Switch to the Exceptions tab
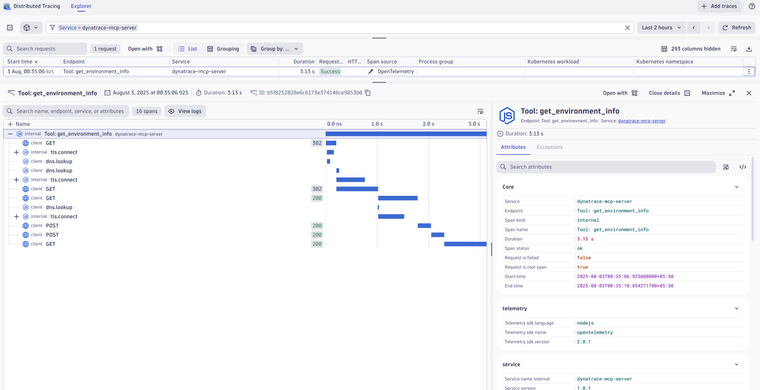 (550, 147)
